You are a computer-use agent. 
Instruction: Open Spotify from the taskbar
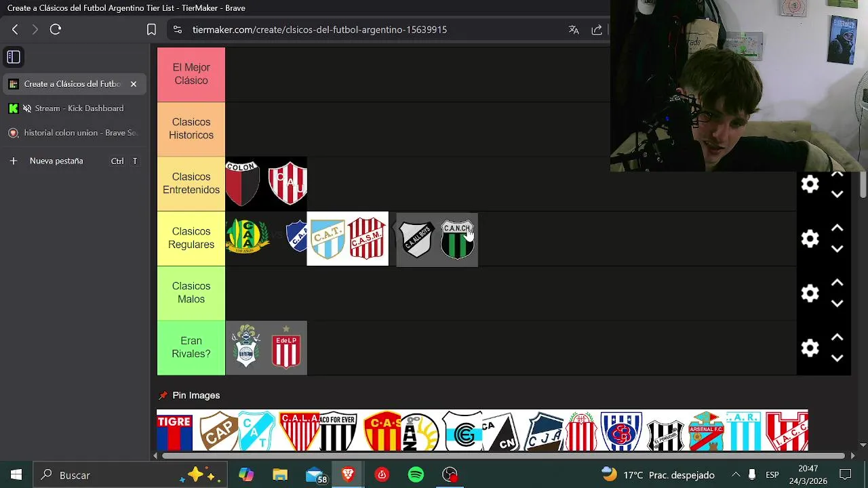coord(416,475)
